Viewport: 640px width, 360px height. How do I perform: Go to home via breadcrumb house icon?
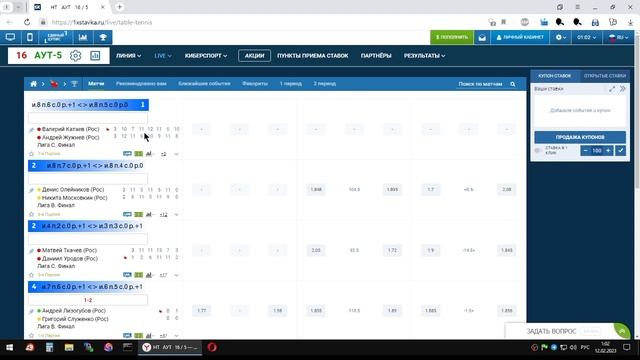tap(33, 84)
